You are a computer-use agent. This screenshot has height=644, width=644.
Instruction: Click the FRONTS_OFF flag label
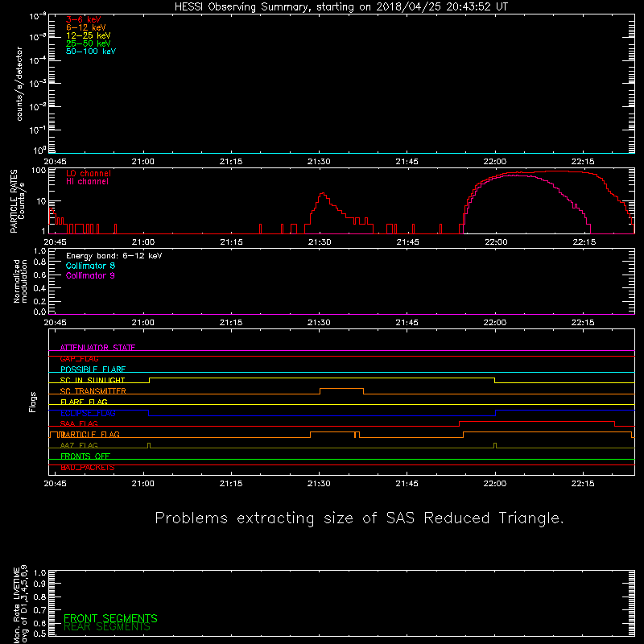pyautogui.click(x=85, y=456)
